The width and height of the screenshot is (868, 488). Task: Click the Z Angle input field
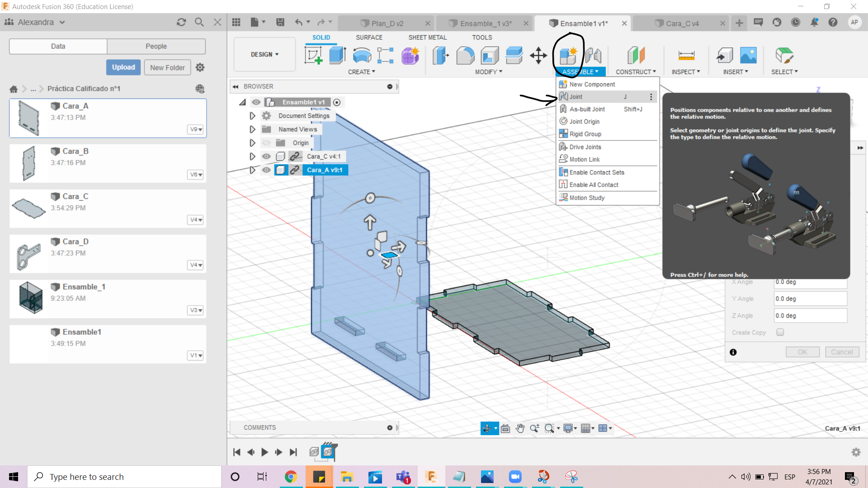[x=810, y=316]
